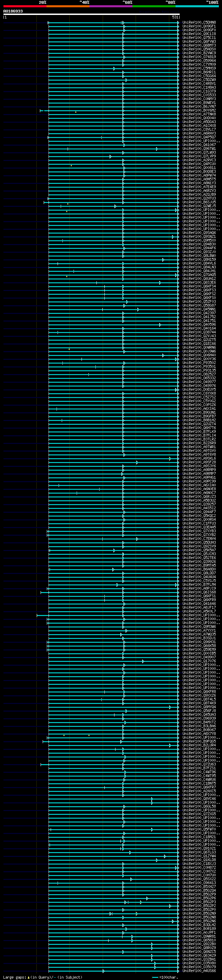Select the UniRef100_C0H872 label
The width and height of the screenshot is (222, 980).
(x=199, y=867)
